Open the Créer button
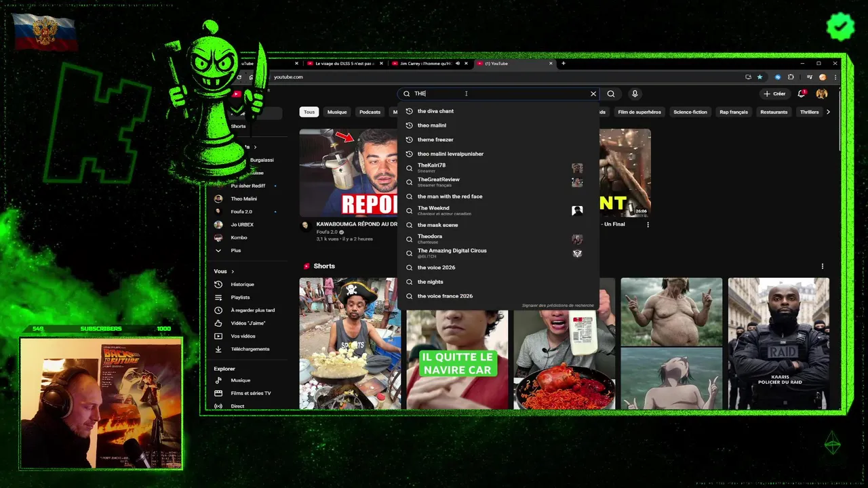Screen dimensions: 868x488 point(774,94)
